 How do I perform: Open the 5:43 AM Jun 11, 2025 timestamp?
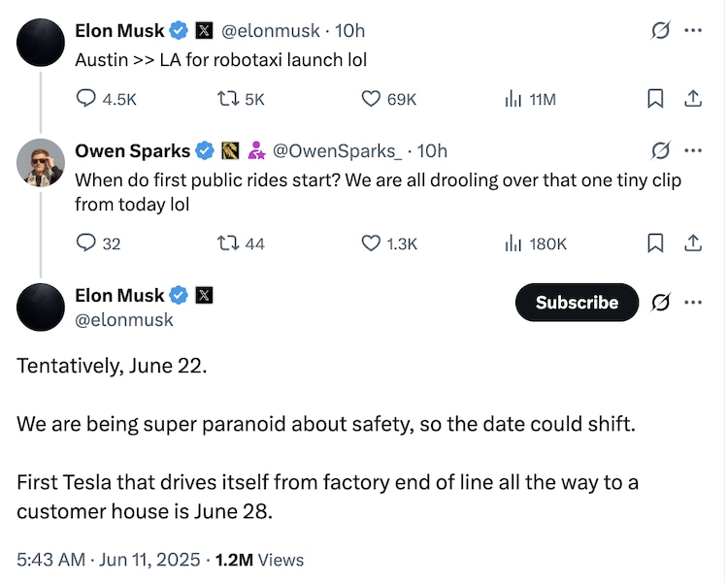tap(109, 560)
